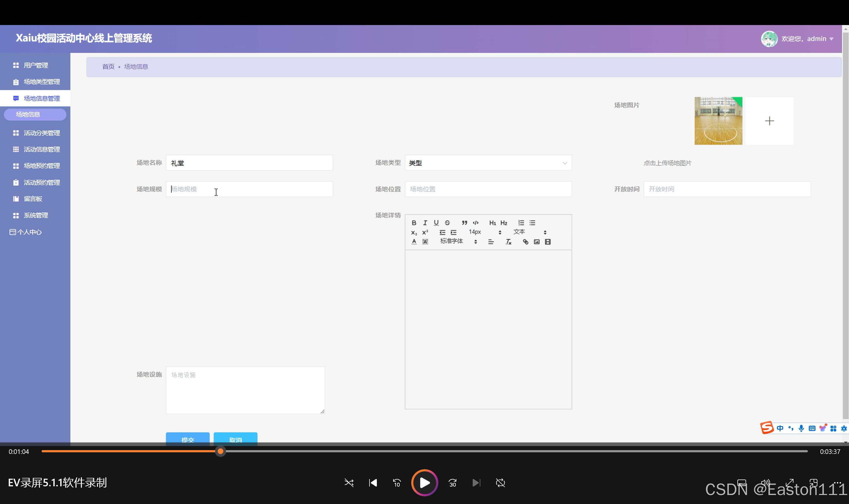Toggle Sogou IME Chinese/English mode
This screenshot has width=849, height=504.
(x=780, y=429)
